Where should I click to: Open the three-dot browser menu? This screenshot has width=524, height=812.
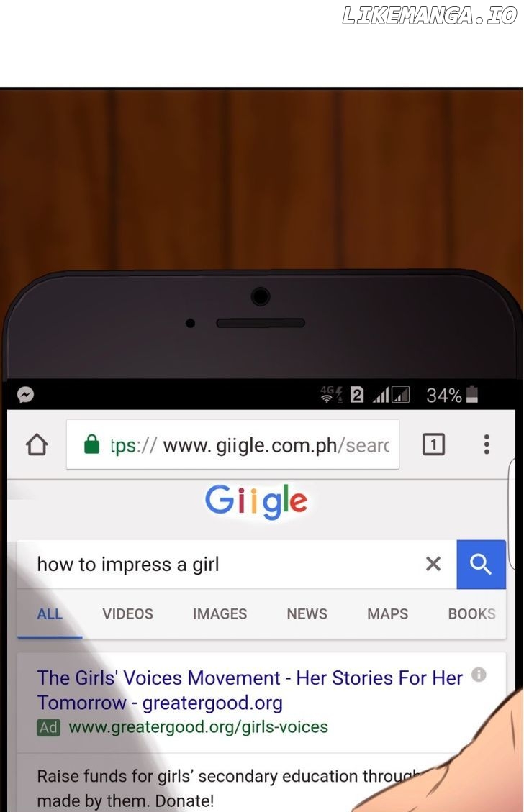pos(486,444)
